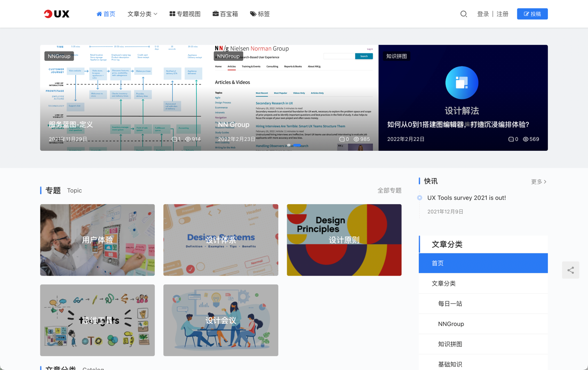Open 百宝箱 in the navigation
588x370 pixels.
coord(225,14)
